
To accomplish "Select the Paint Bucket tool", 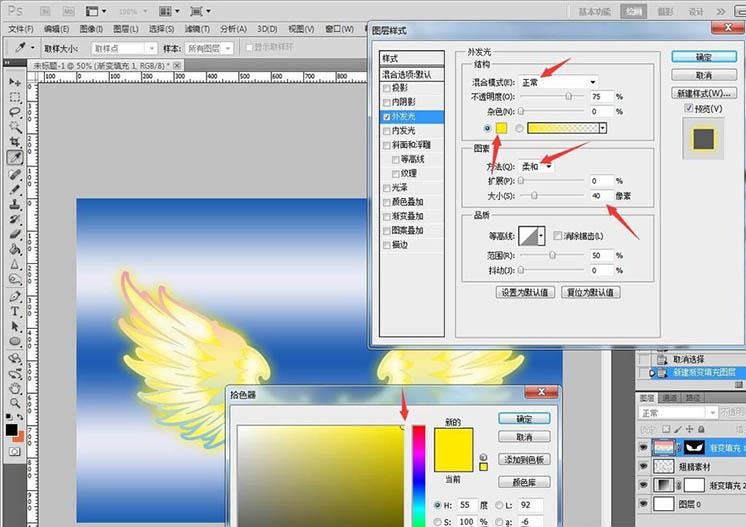I will coord(15,249).
